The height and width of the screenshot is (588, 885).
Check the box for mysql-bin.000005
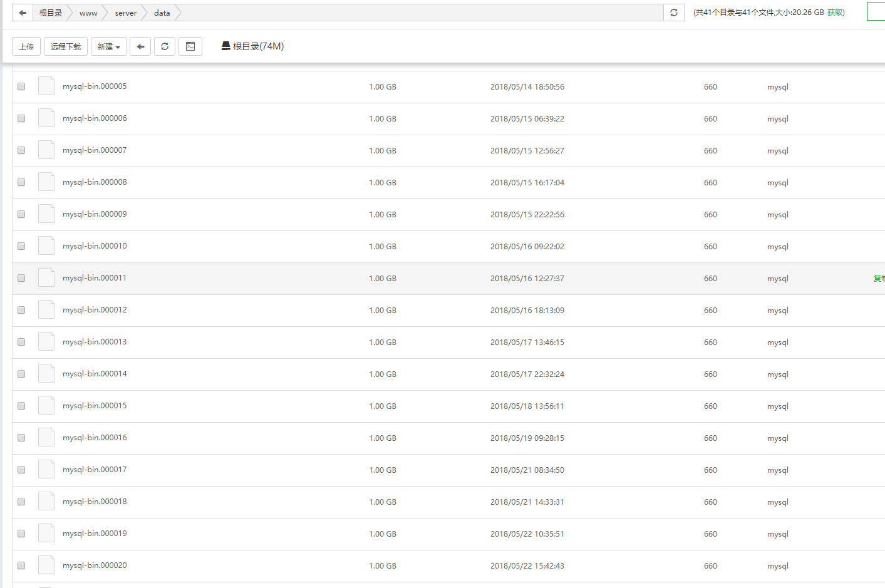(21, 86)
